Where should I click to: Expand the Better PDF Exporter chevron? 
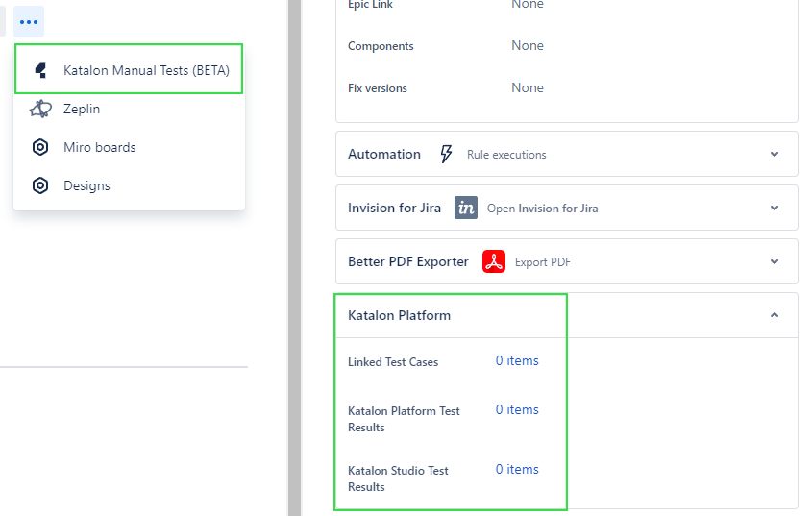point(775,261)
